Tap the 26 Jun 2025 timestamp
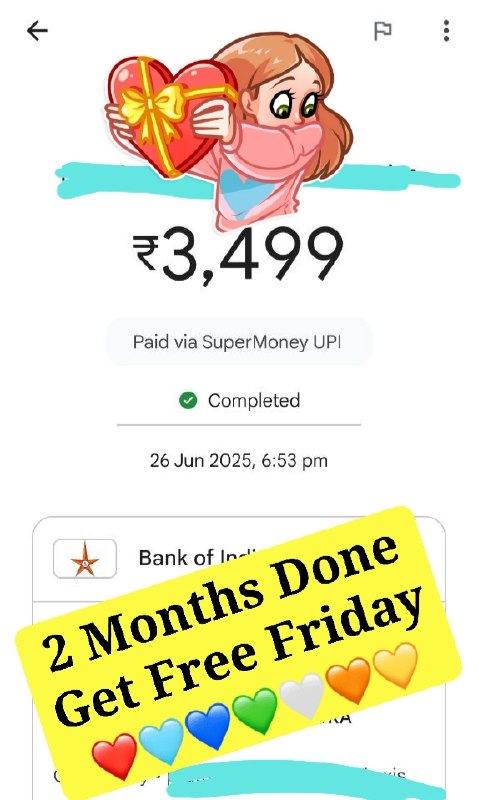 [x=239, y=461]
